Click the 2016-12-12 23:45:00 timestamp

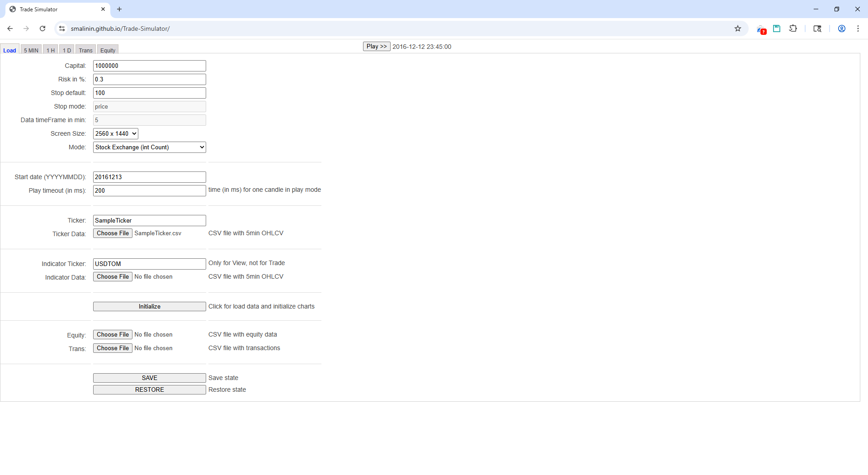(x=422, y=47)
